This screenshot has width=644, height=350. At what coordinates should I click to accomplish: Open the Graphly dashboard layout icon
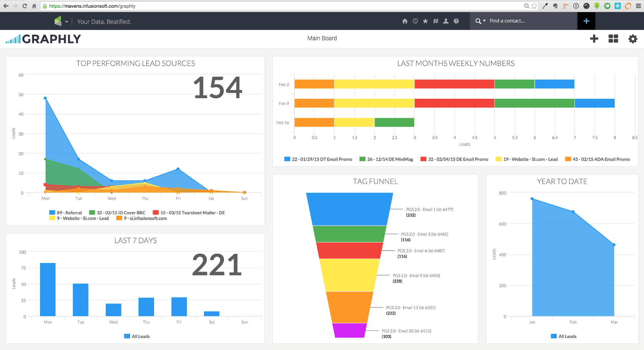point(613,39)
